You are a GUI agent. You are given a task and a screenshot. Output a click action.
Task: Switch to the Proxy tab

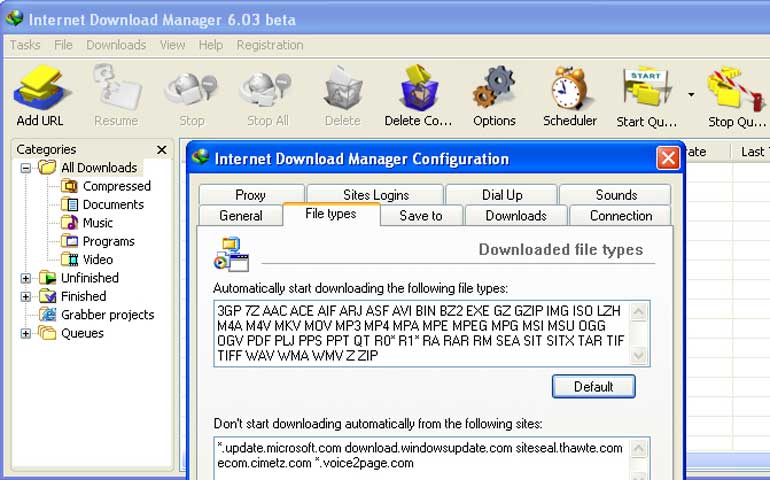click(251, 195)
